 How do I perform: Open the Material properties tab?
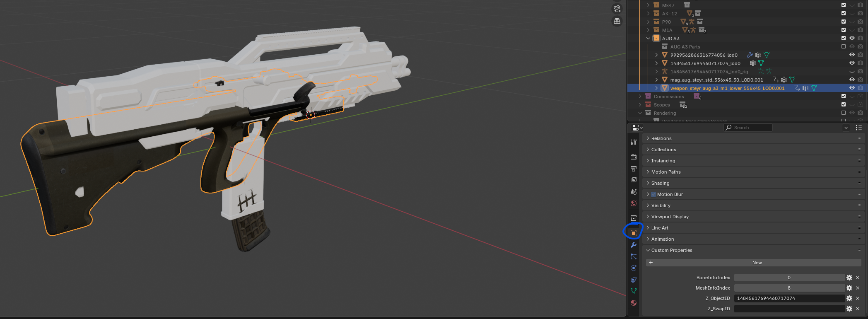tap(633, 303)
